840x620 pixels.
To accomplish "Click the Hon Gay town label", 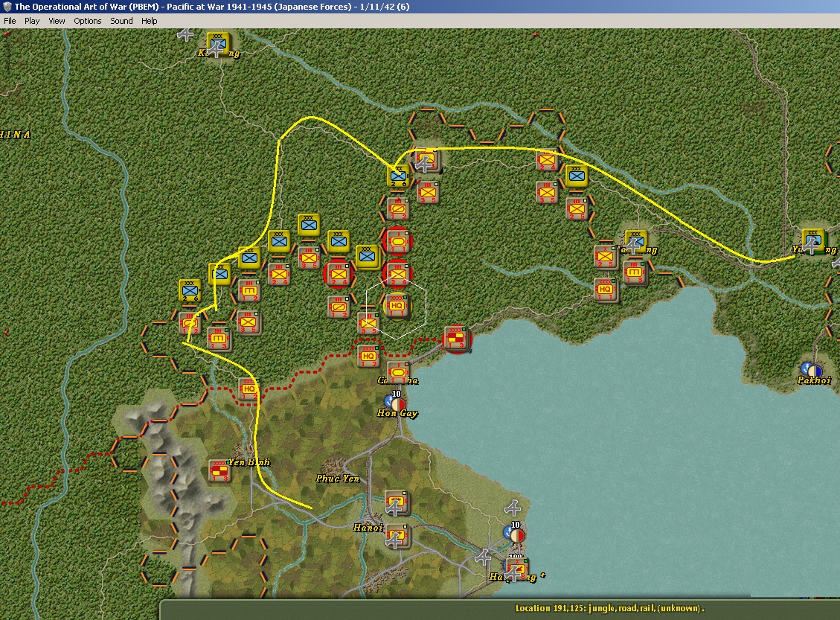I will coord(397,413).
